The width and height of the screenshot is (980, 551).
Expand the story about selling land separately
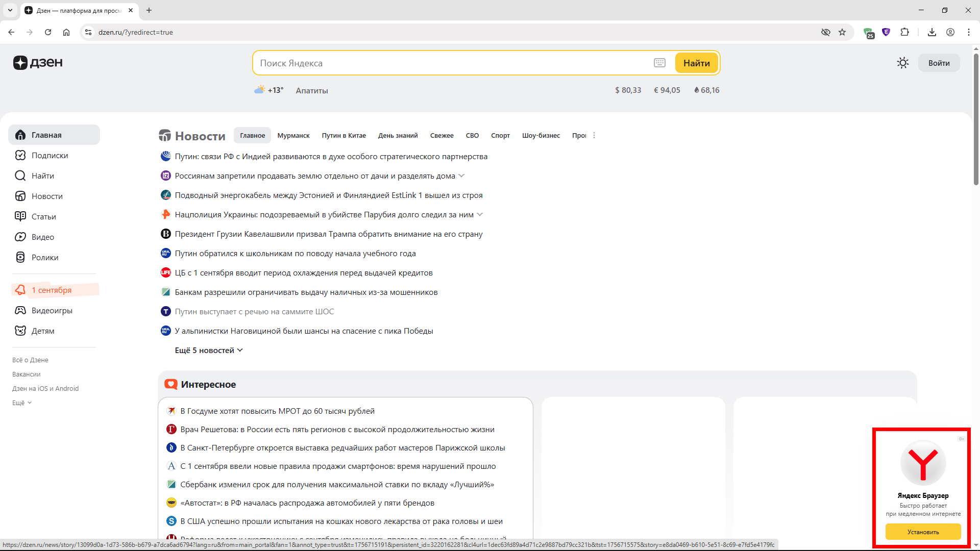point(461,176)
